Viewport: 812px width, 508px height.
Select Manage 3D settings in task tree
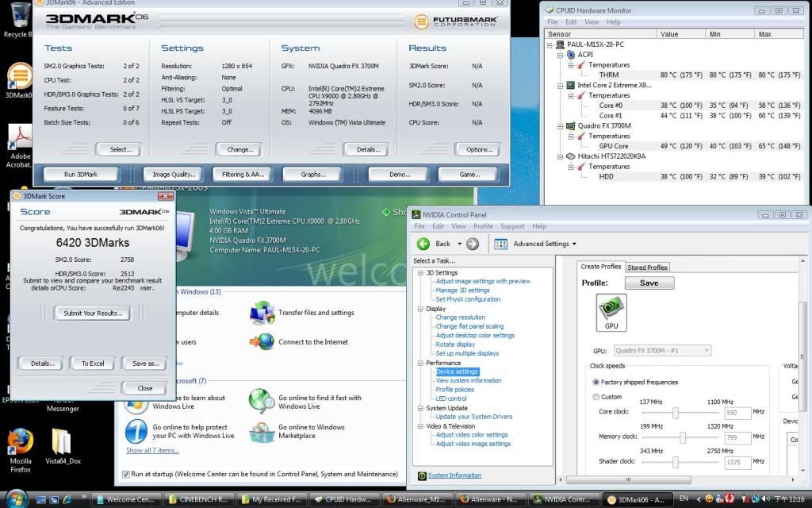pos(462,291)
